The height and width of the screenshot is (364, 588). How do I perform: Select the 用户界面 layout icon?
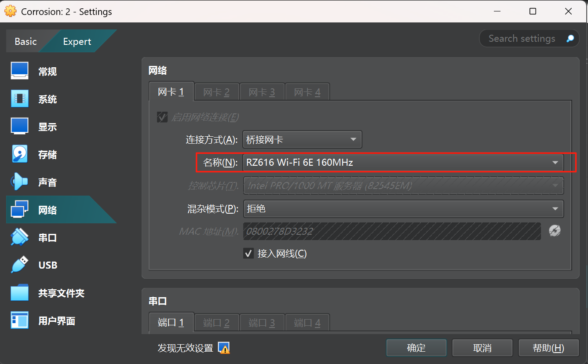19,320
